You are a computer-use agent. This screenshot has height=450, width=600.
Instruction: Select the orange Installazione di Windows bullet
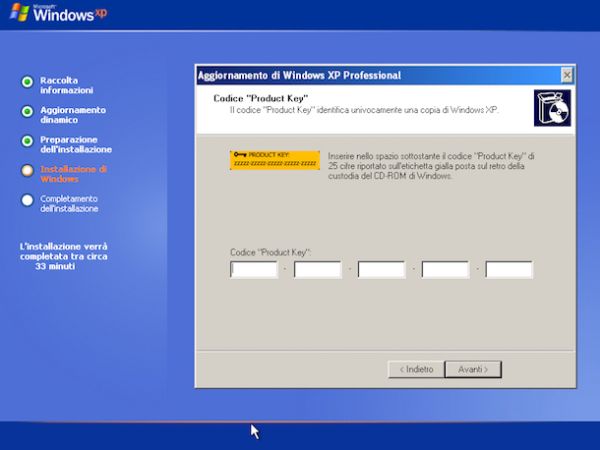(x=28, y=170)
